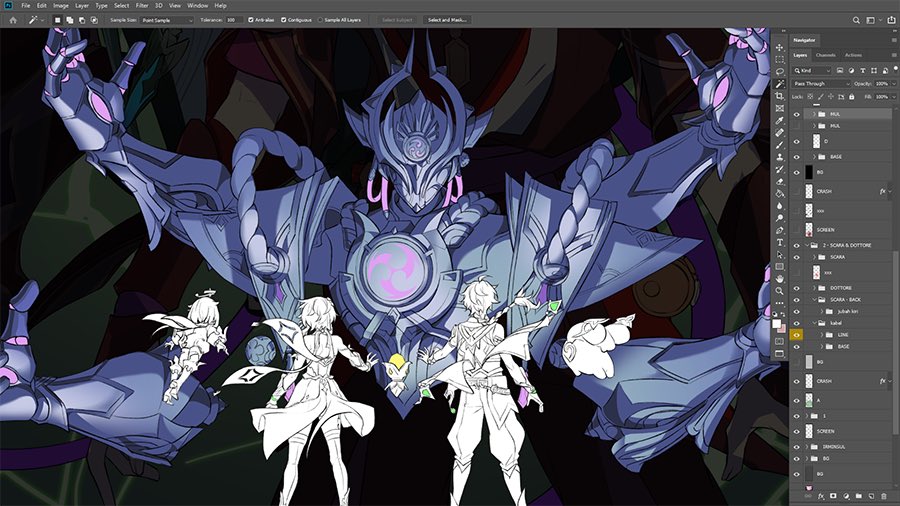This screenshot has width=900, height=506.
Task: Select the Frame tool
Action: [x=779, y=108]
